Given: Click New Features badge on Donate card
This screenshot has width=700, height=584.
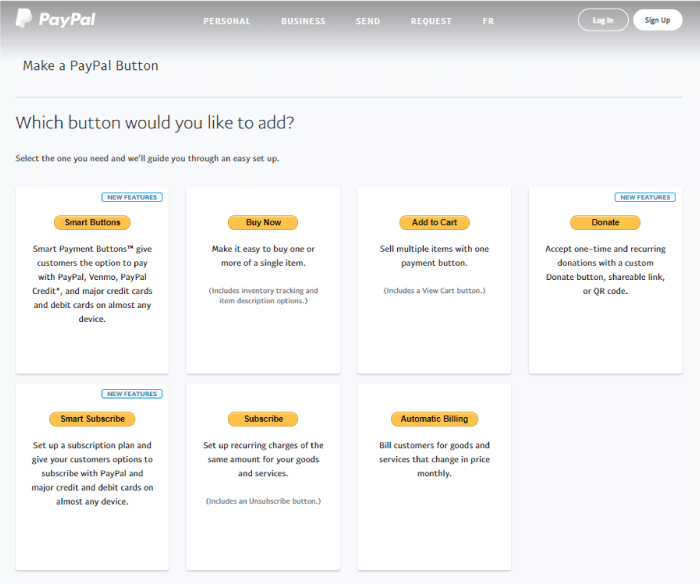Looking at the screenshot, I should pyautogui.click(x=645, y=197).
